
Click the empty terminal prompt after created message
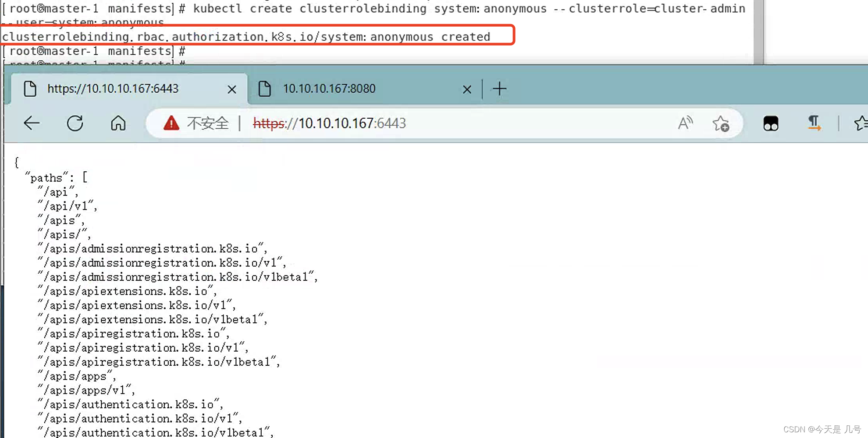(94, 51)
